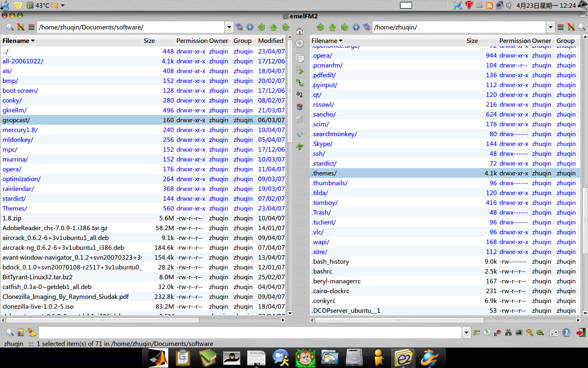Open the right path history dropdown
The image size is (588, 368).
550,27
